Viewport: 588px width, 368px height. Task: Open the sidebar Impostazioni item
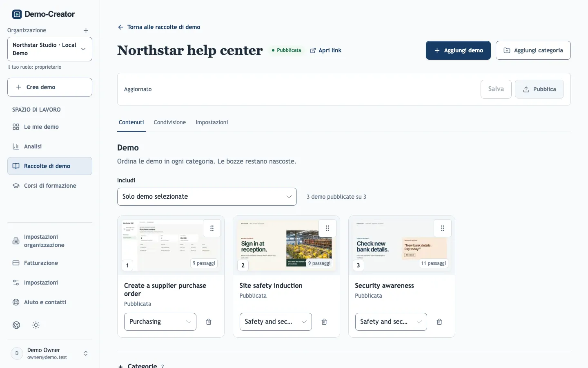(x=50, y=283)
